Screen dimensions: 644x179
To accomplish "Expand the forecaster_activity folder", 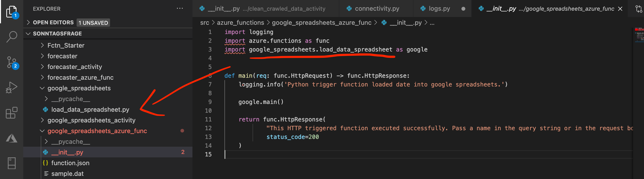I will [x=75, y=67].
